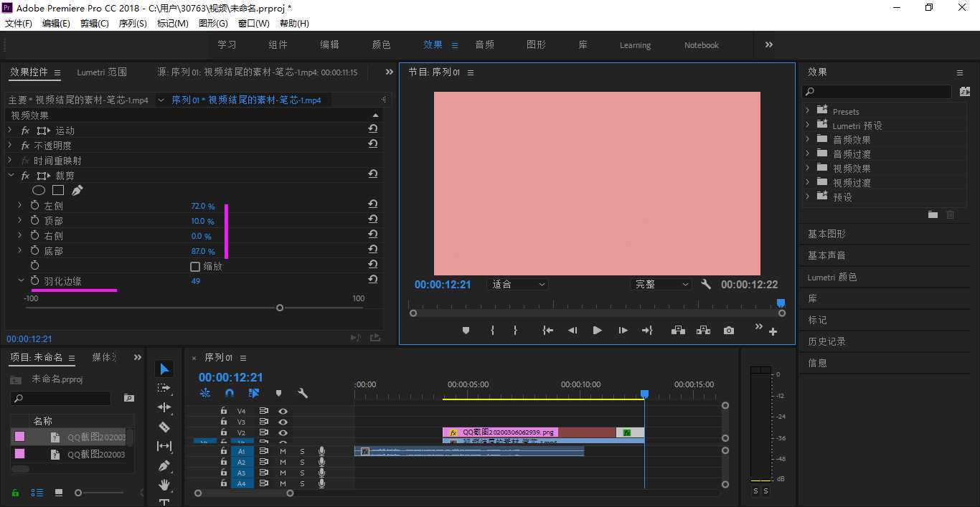
Task: Open the Lumetri 范围 tab
Action: (x=102, y=72)
